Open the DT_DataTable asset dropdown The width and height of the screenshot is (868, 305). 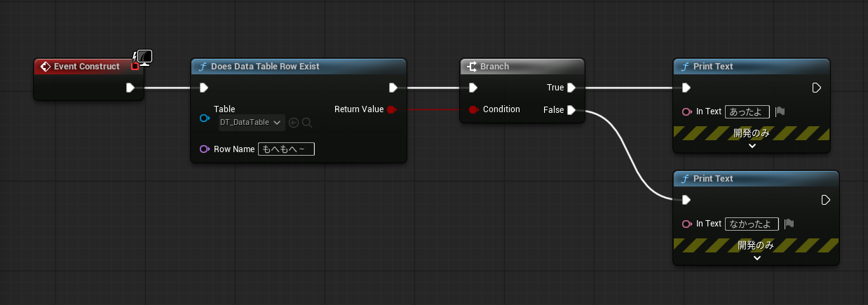point(251,122)
